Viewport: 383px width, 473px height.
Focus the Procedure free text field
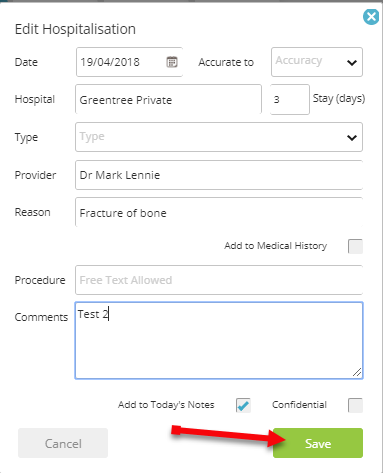(x=219, y=280)
